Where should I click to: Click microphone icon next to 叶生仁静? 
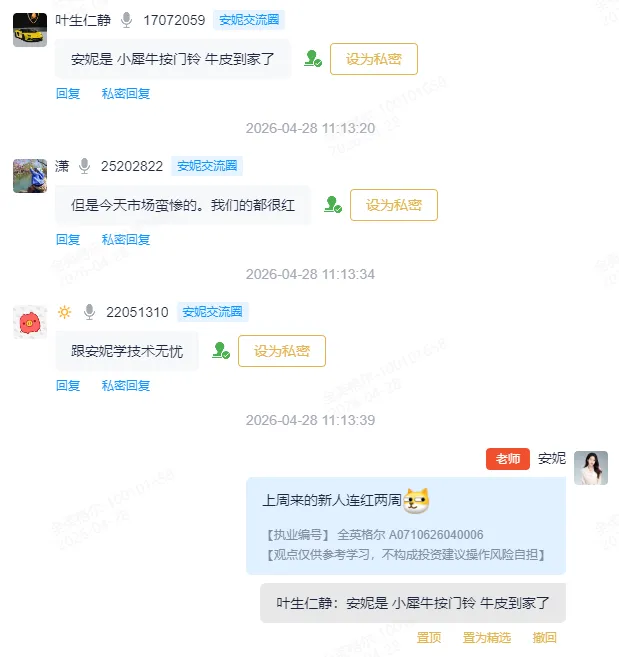pos(127,20)
